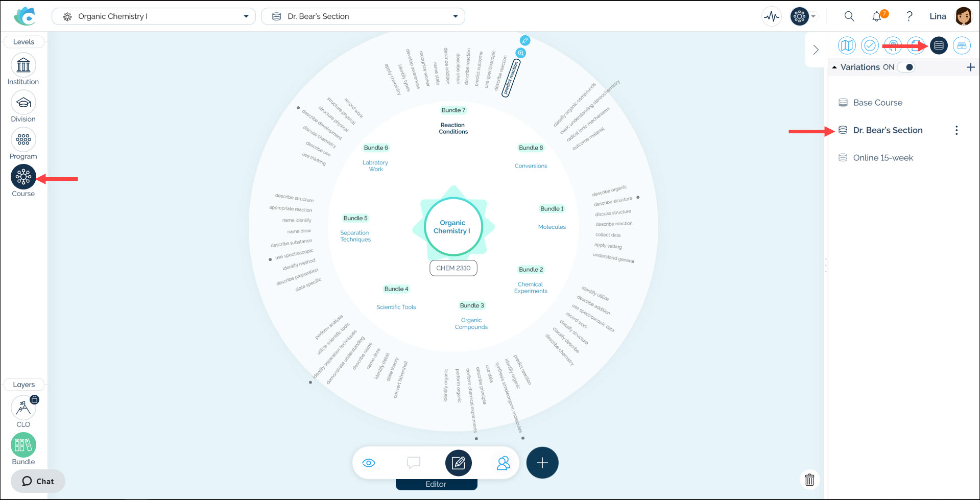Select the Program level icon
The width and height of the screenshot is (980, 500).
click(23, 139)
